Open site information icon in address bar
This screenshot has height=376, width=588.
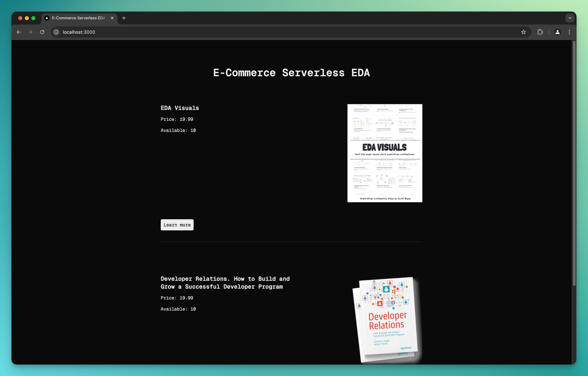click(56, 32)
